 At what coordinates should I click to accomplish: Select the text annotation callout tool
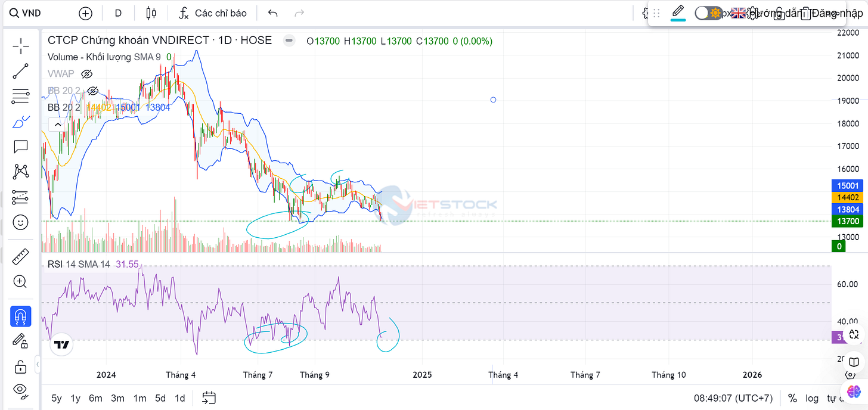[21, 147]
